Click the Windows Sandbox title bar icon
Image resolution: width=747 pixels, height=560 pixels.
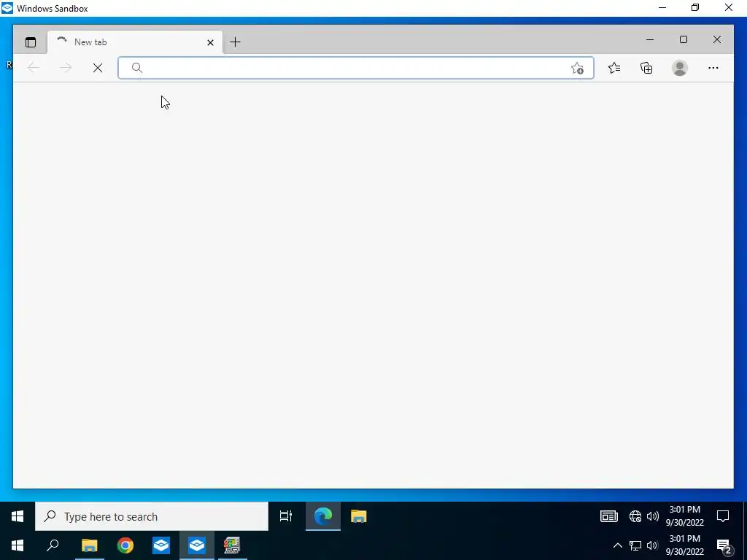[7, 8]
